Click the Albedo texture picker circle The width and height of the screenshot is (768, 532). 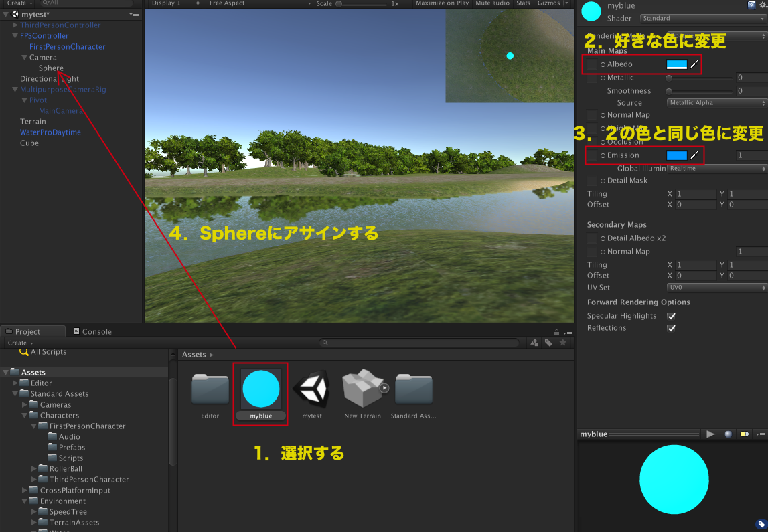coord(603,64)
